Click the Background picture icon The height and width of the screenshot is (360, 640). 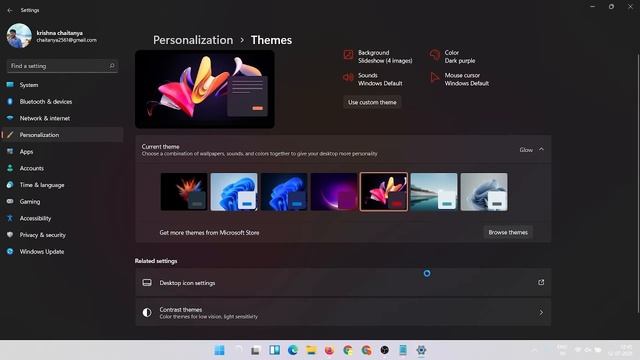tap(348, 55)
